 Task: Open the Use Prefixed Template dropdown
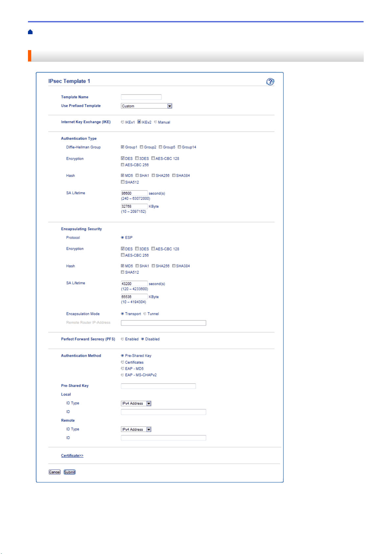pyautogui.click(x=147, y=106)
